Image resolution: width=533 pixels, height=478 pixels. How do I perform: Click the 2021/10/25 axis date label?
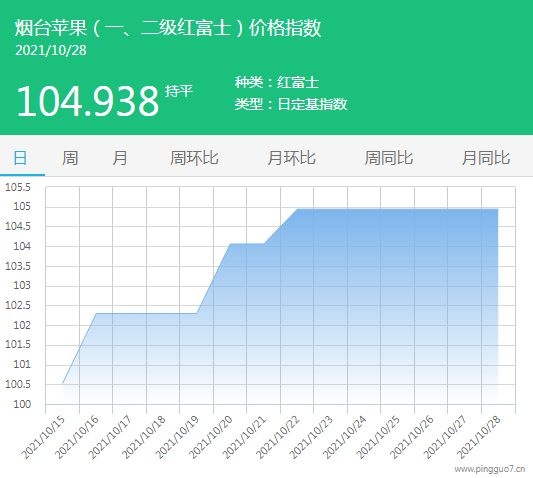(378, 437)
